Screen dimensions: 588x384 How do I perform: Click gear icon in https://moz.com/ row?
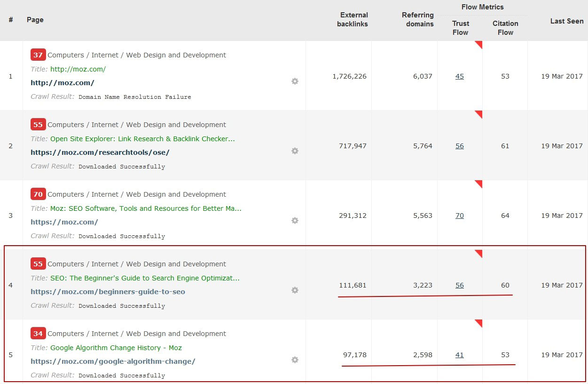coord(295,221)
